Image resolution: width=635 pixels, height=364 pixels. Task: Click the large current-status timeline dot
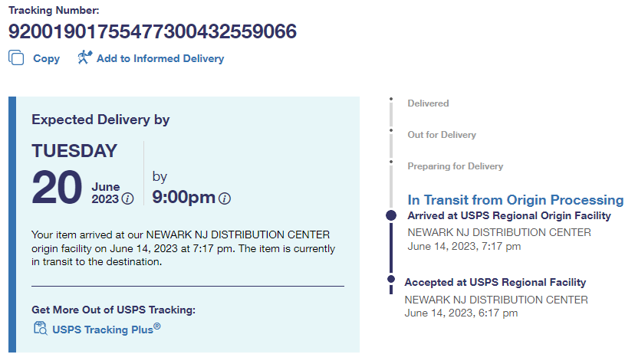391,215
